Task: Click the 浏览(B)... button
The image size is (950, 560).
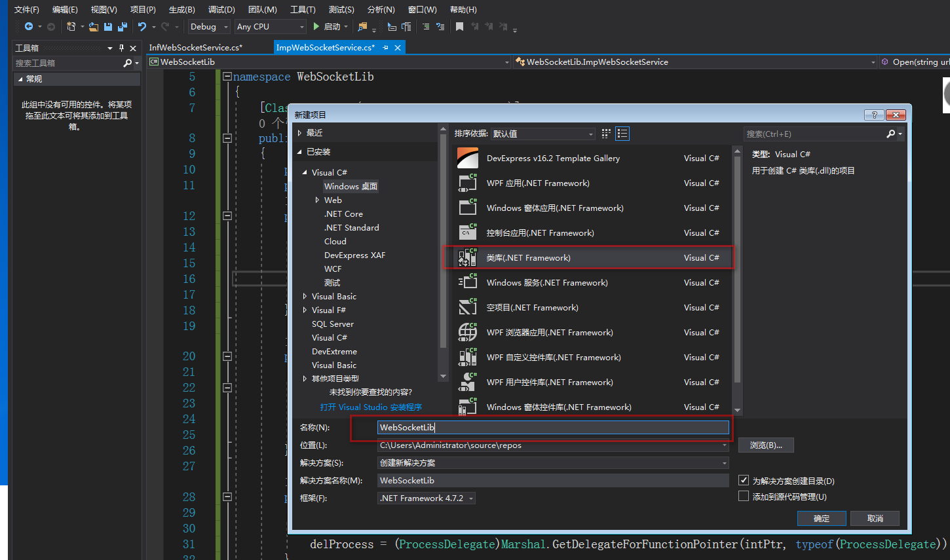Action: (x=766, y=445)
